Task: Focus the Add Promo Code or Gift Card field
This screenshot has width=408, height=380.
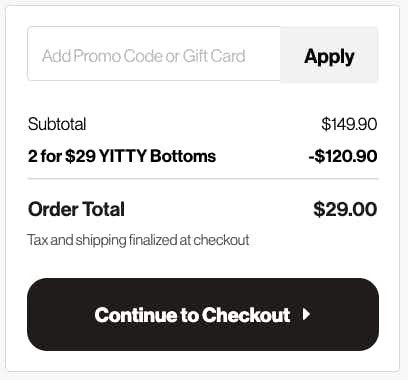Action: point(154,54)
